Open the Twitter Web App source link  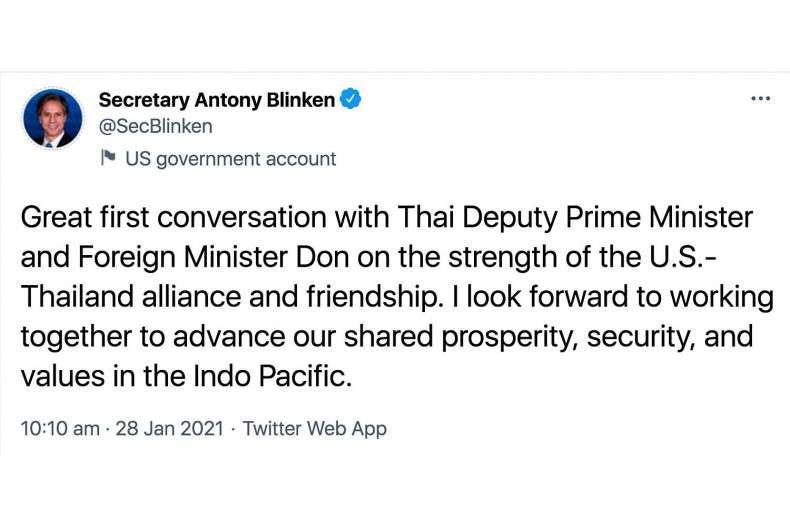click(x=314, y=428)
